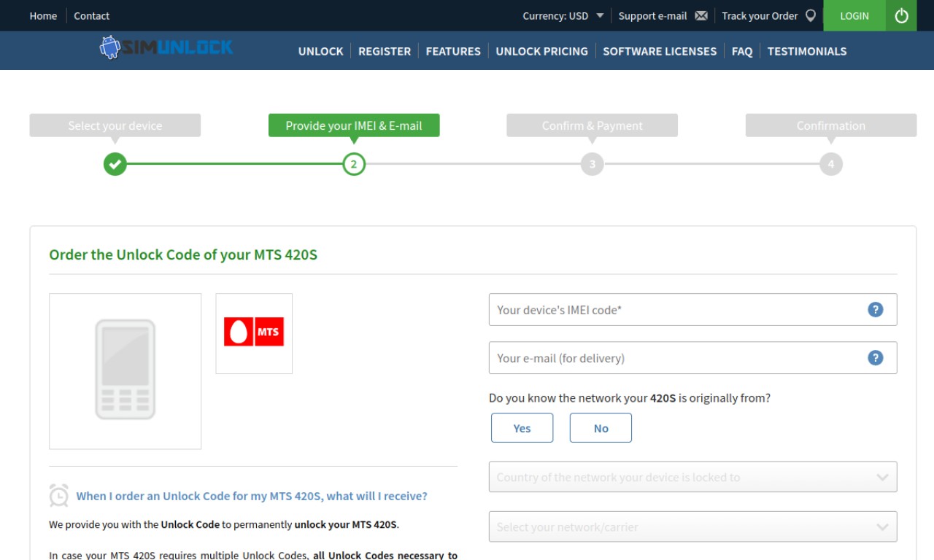Screen dimensions: 934x560
Task: Open the TESTIMONIALS menu item
Action: point(807,51)
